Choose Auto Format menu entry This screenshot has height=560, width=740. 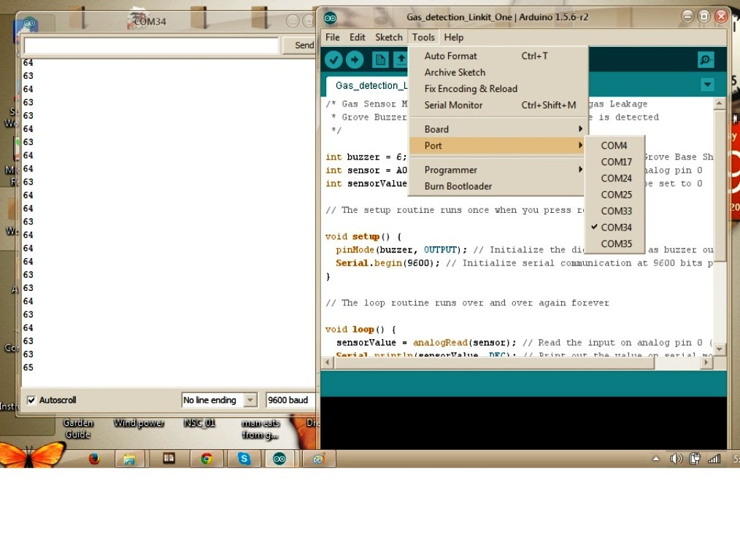450,56
